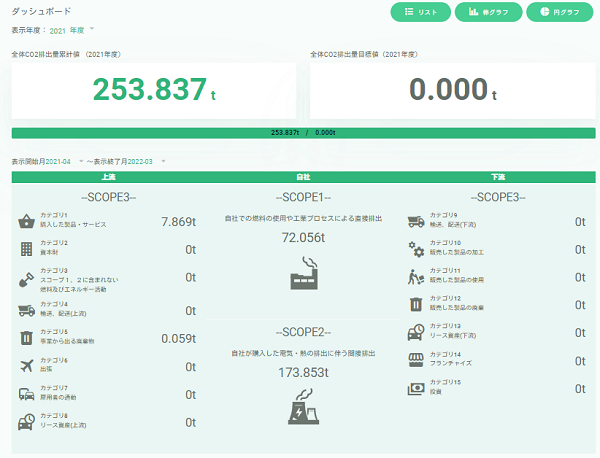Click the 173.853t SCOPE2 value
Screen dimensions: 600x458
coord(303,372)
